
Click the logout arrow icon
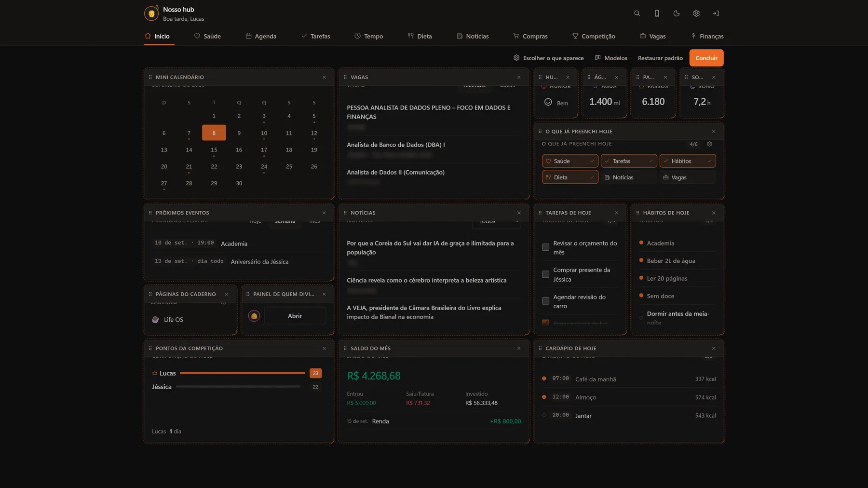716,14
